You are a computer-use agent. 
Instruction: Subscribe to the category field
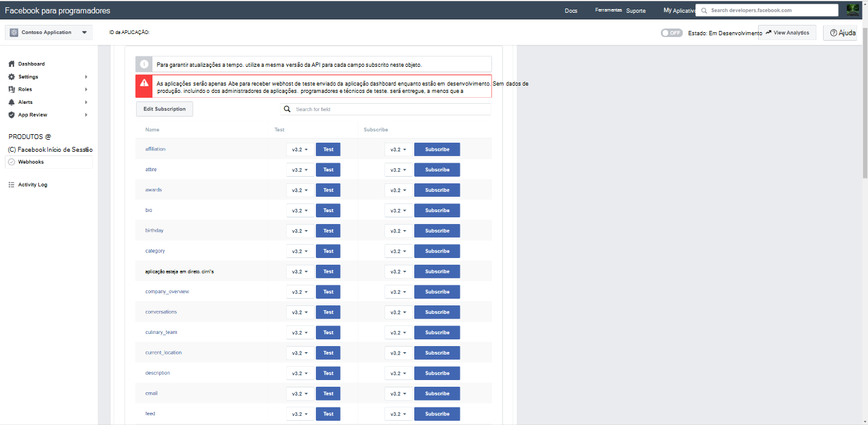pos(437,251)
